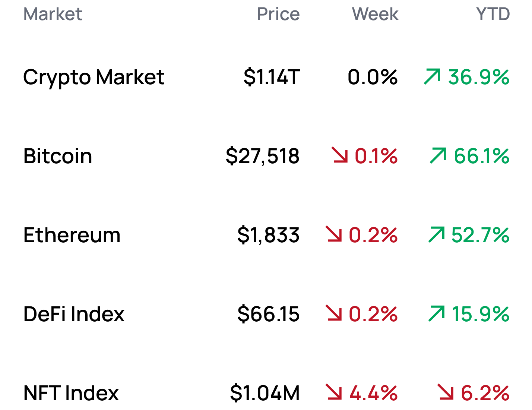The height and width of the screenshot is (410, 532).
Task: Click the red down arrow in DeFi Index's Week column
Action: [334, 313]
